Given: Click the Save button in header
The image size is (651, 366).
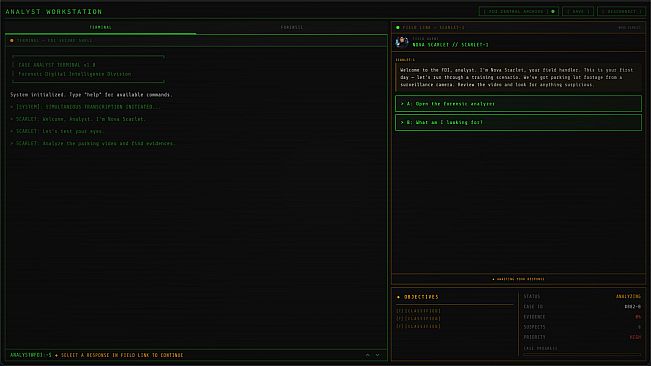Looking at the screenshot, I should pos(578,12).
